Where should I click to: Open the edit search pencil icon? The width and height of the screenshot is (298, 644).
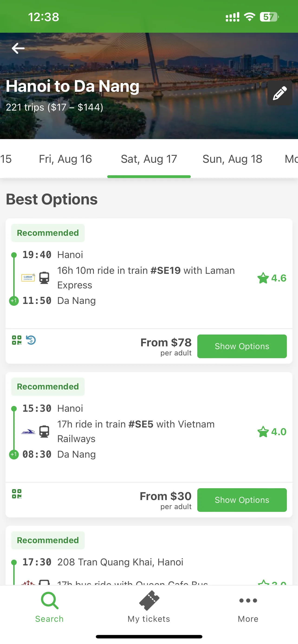pos(280,93)
